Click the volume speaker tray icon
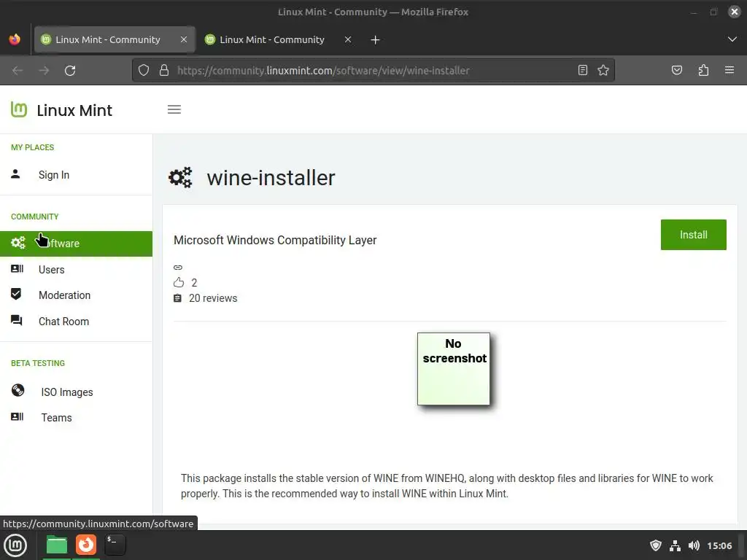Screen dimensions: 747x560 694,545
